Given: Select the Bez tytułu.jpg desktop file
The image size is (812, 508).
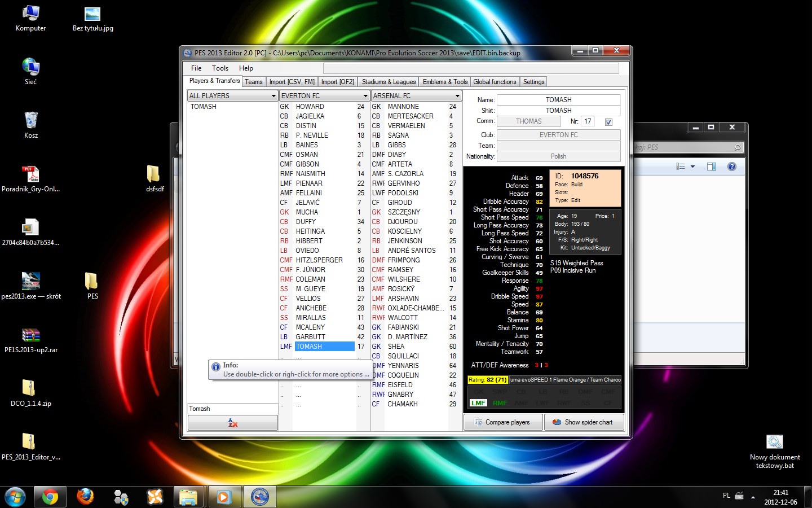Looking at the screenshot, I should pos(92,18).
